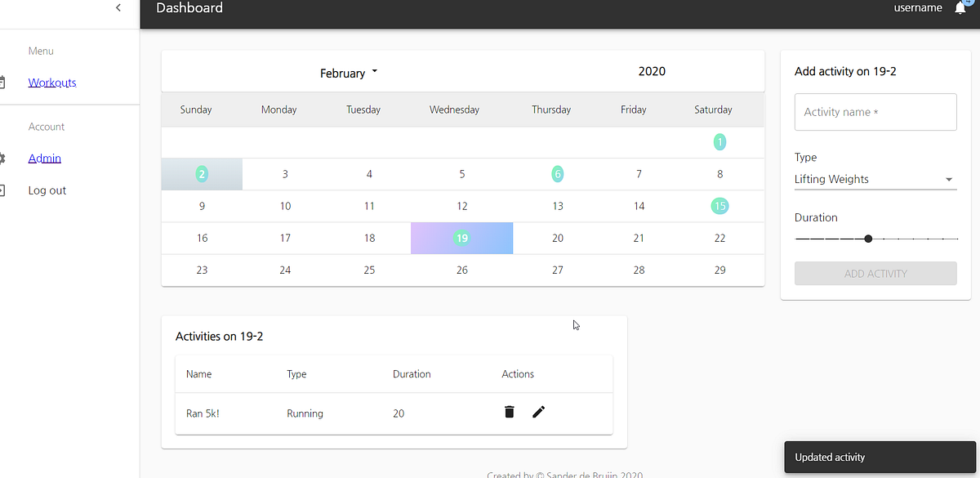Click the 2020 year selector
Image resolution: width=980 pixels, height=478 pixels.
coord(651,71)
